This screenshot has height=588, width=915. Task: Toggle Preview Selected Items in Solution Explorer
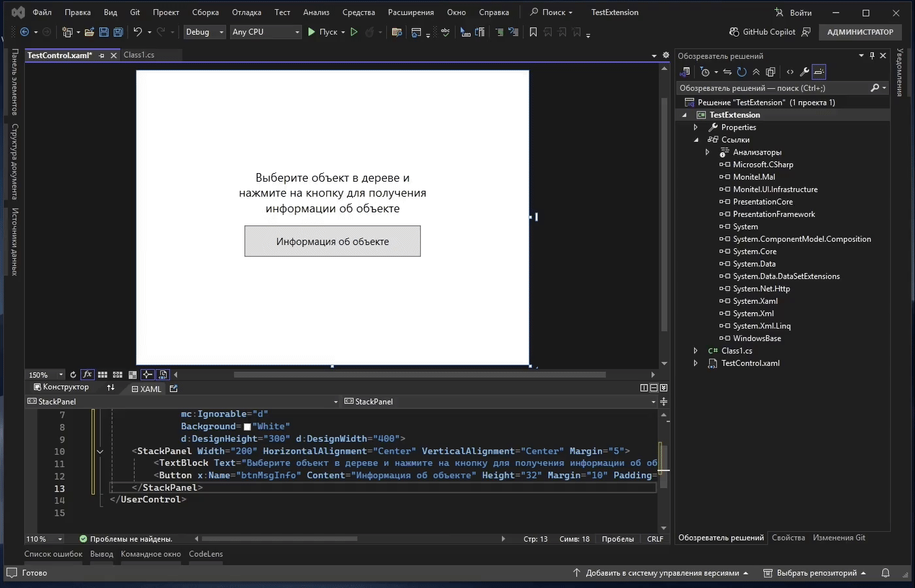[819, 72]
